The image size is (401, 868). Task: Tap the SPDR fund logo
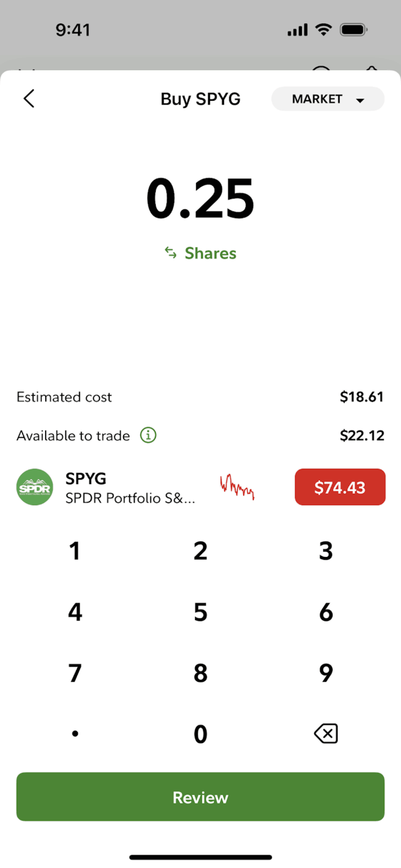tap(34, 487)
